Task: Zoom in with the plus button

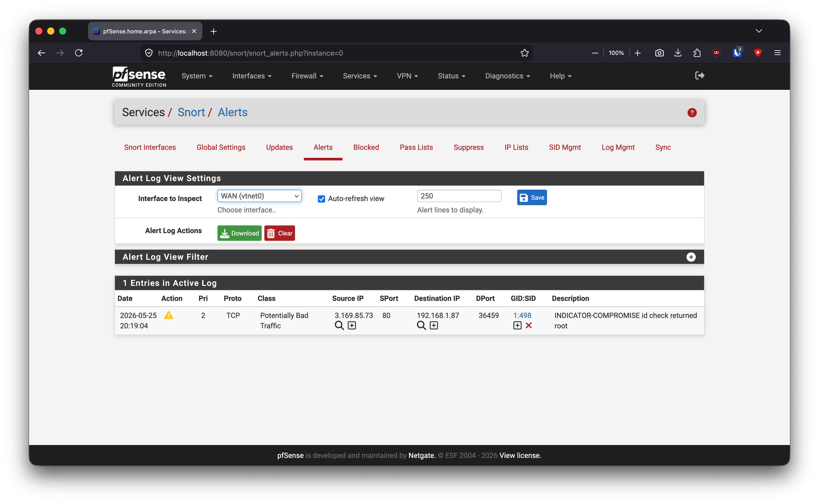Action: (638, 53)
